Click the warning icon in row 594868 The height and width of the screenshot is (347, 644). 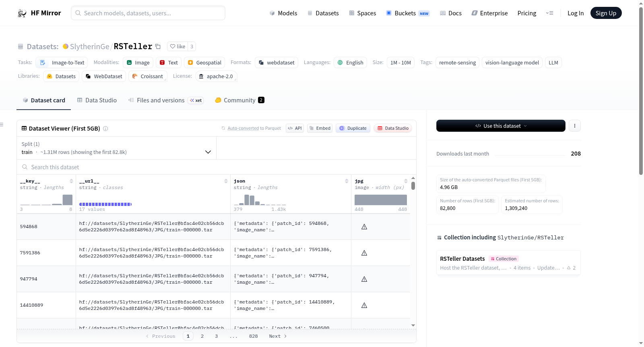[x=364, y=227]
